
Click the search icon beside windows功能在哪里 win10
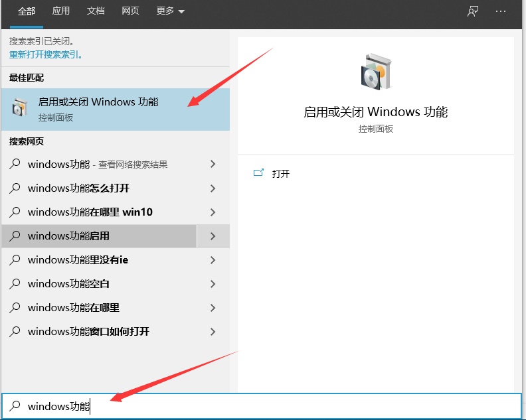15,212
